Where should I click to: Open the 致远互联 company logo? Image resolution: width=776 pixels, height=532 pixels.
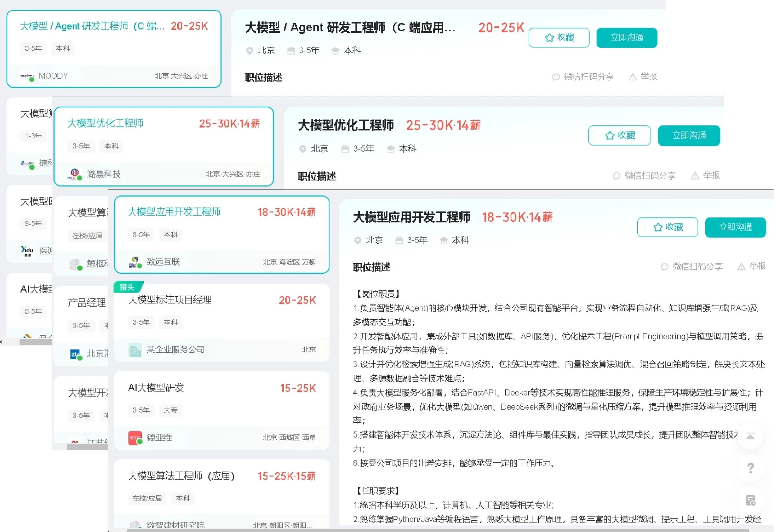[135, 261]
